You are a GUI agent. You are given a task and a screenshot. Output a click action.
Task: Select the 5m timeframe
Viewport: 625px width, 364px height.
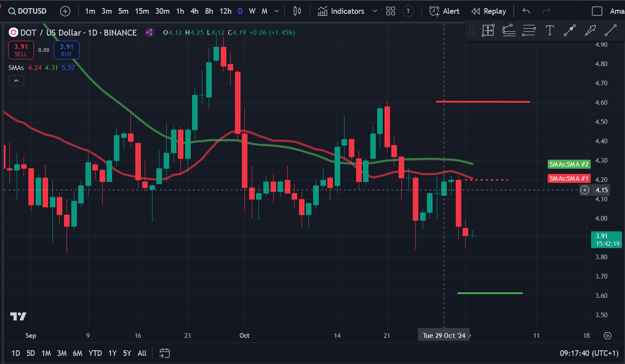(123, 11)
